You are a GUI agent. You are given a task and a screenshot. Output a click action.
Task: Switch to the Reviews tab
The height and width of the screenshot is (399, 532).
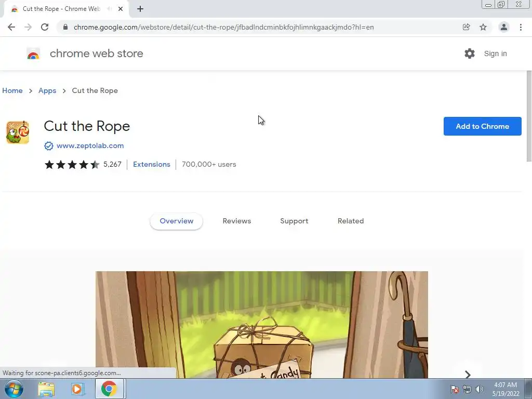coord(237,221)
